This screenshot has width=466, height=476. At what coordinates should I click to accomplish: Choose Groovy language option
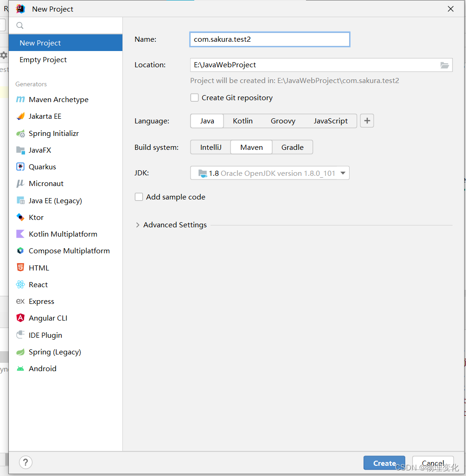click(283, 121)
